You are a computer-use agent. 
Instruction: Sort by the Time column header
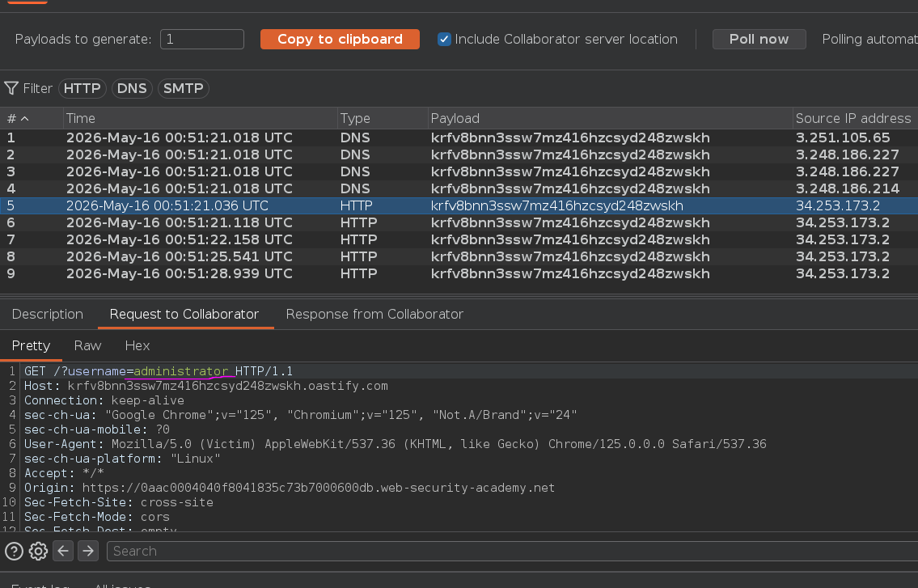[x=201, y=118]
